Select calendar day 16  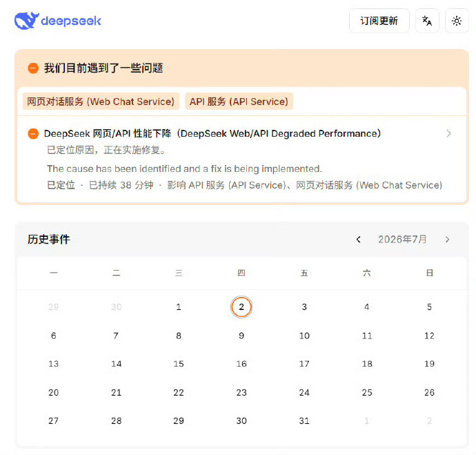coord(241,364)
